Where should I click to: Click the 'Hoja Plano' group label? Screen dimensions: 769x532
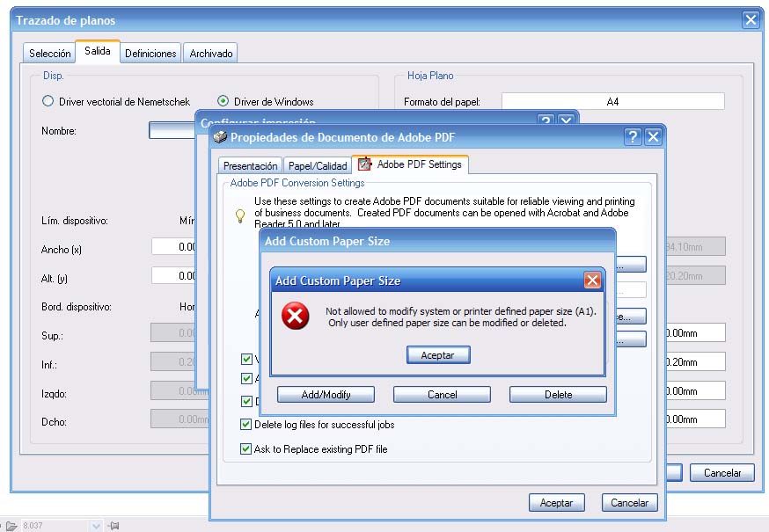(x=430, y=76)
